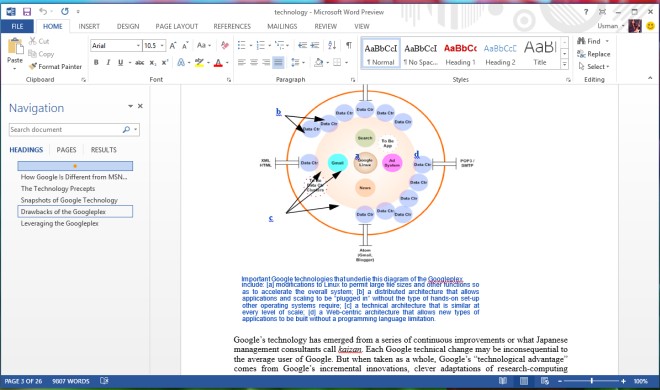Show PAGES tab in Navigation pane
Screen dimensions: 660x390
pyautogui.click(x=67, y=150)
